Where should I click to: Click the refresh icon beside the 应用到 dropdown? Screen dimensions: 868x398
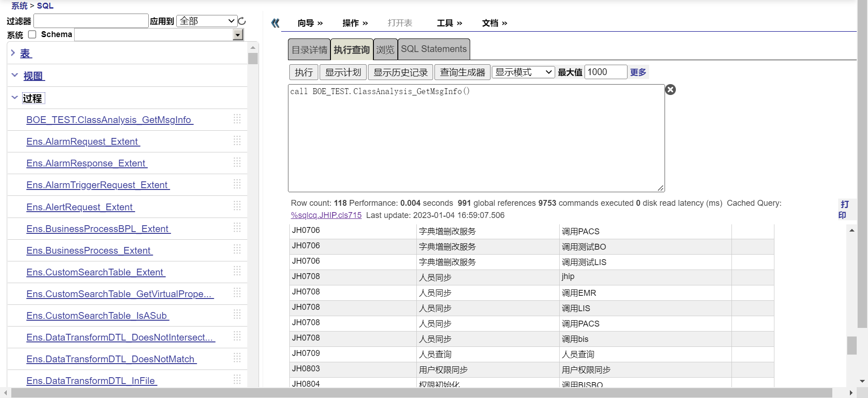pos(242,21)
